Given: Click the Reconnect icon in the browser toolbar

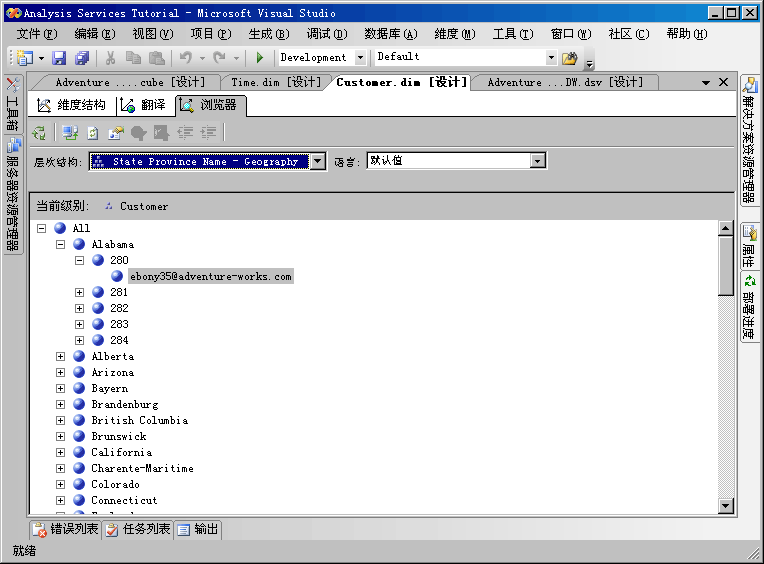Looking at the screenshot, I should coord(70,132).
